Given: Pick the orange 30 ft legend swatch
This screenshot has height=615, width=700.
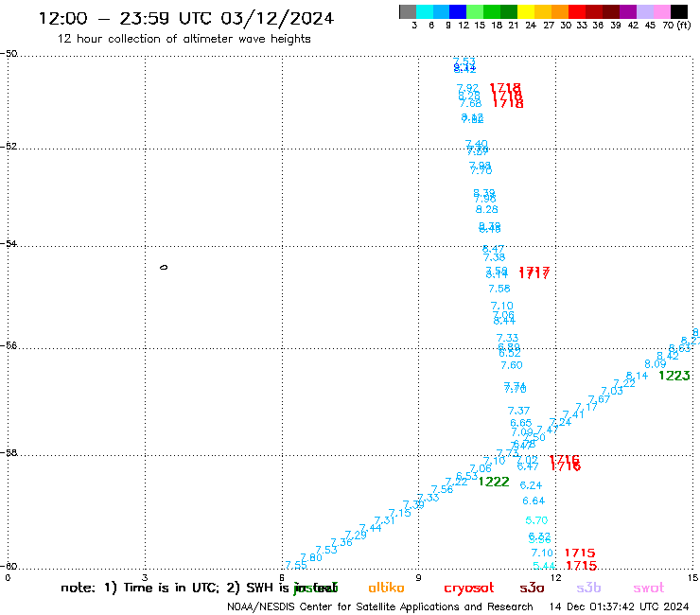Looking at the screenshot, I should [x=560, y=11].
